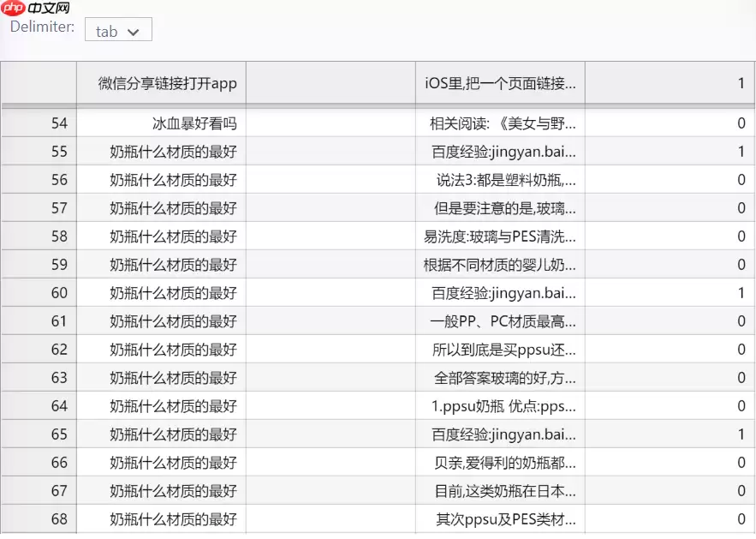Viewport: 756px width, 539px height.
Task: Click the cell '贝亲,爱得利的奶瓶都...'
Action: pos(499,462)
